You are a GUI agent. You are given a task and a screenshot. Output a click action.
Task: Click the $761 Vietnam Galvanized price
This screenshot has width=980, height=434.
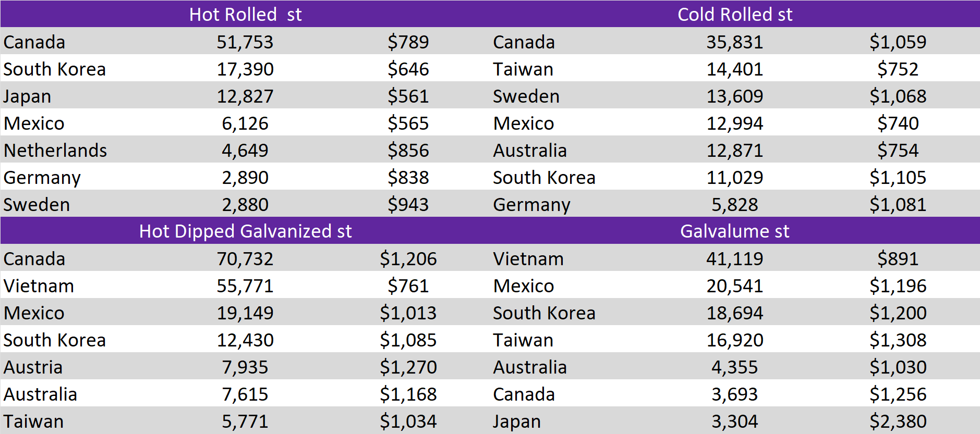[408, 286]
